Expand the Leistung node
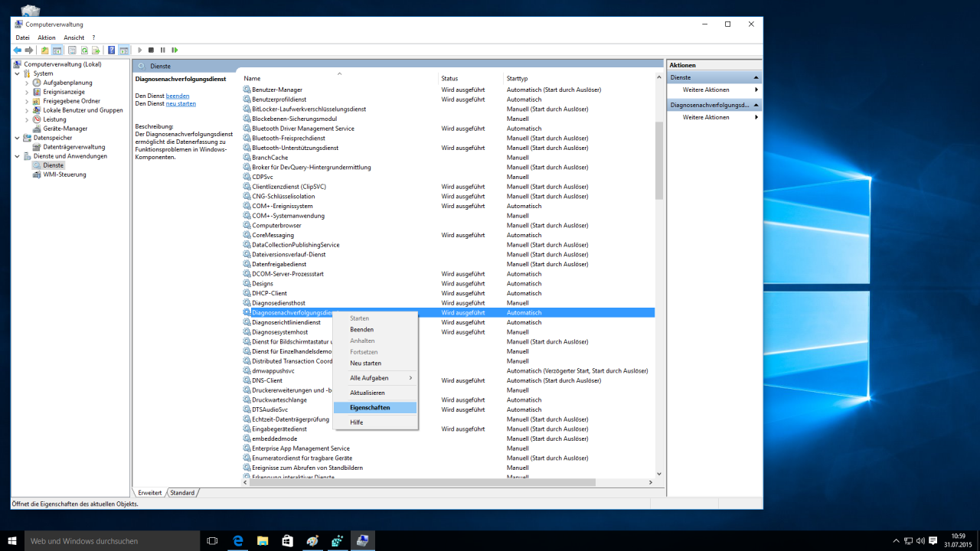The height and width of the screenshot is (551, 980). click(27, 119)
